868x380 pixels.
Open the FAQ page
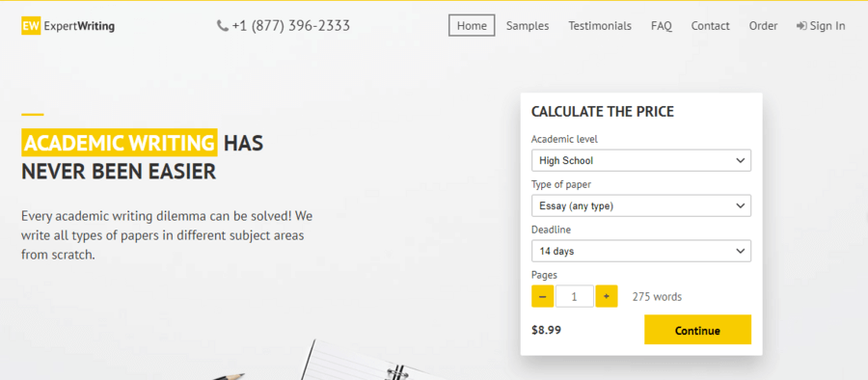tap(662, 26)
